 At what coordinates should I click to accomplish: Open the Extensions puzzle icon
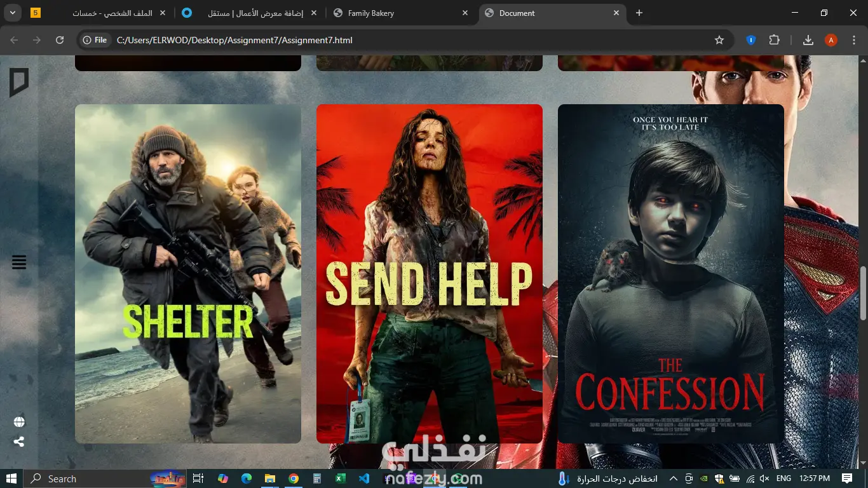(774, 40)
